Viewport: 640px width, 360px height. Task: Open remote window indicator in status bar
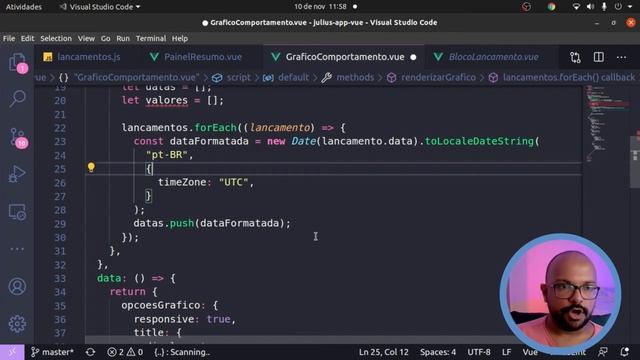pyautogui.click(x=12, y=352)
